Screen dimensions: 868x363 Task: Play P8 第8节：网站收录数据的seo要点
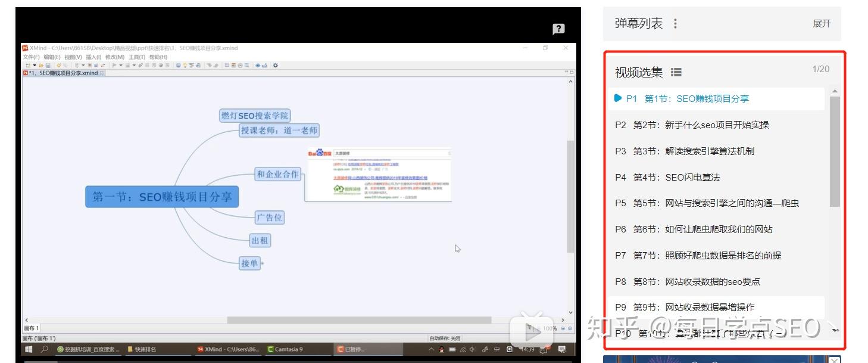click(x=716, y=281)
